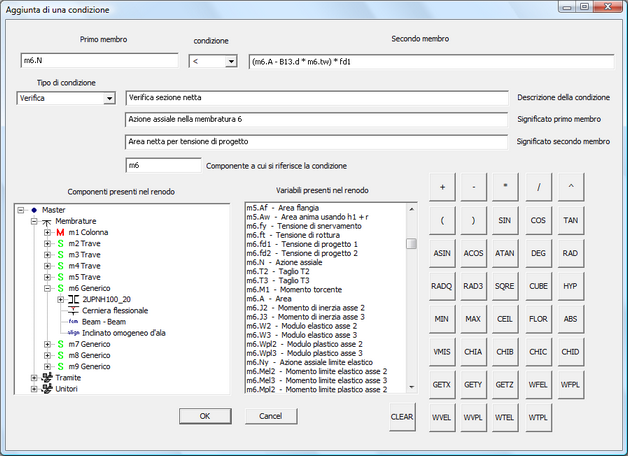This screenshot has width=628, height=456.
Task: Select the Tramite components icon
Action: [46, 377]
